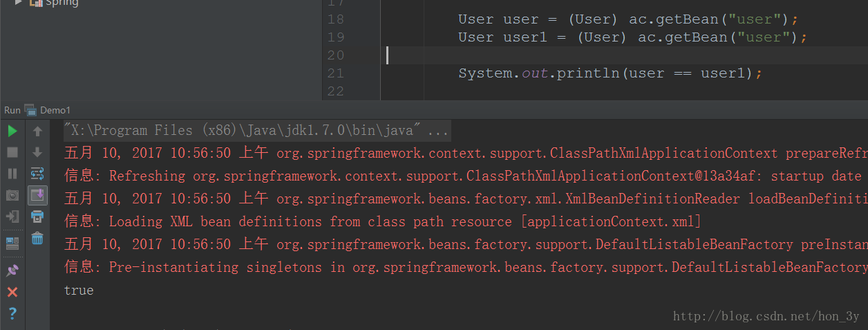Click the 'User user1 =' code line

pos(632,37)
